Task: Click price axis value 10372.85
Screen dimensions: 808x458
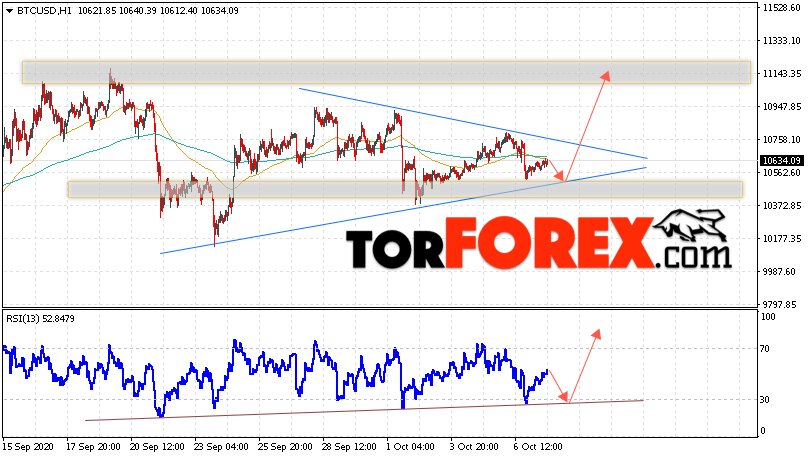Action: tap(781, 206)
